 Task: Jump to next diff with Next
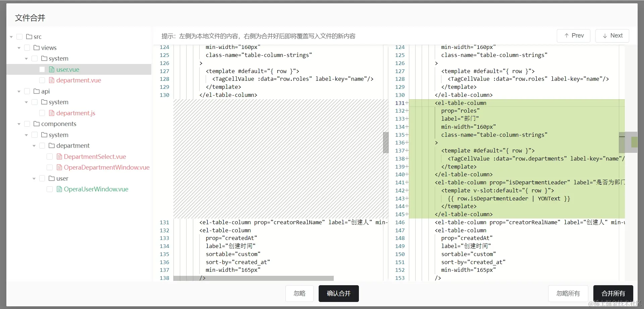point(612,36)
